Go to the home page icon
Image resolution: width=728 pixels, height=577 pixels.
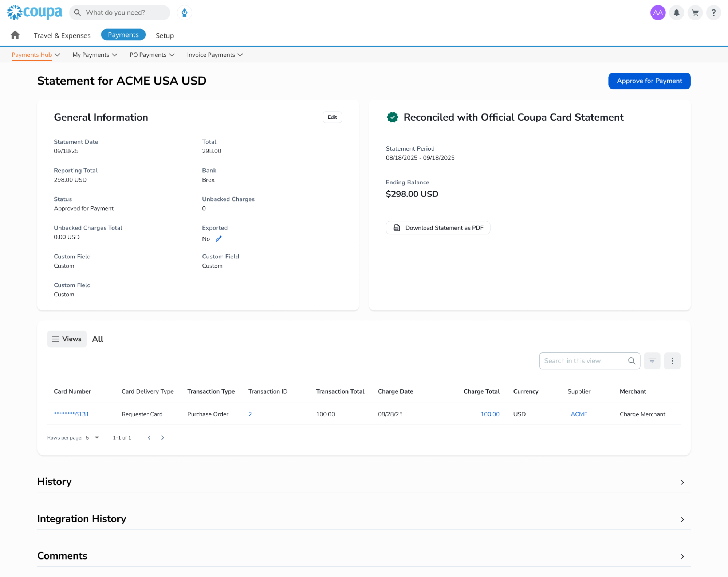click(15, 35)
